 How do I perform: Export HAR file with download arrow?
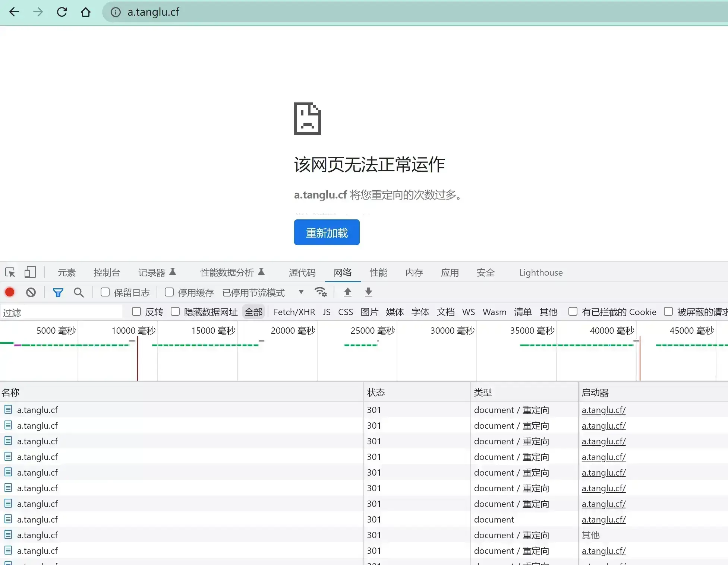368,292
